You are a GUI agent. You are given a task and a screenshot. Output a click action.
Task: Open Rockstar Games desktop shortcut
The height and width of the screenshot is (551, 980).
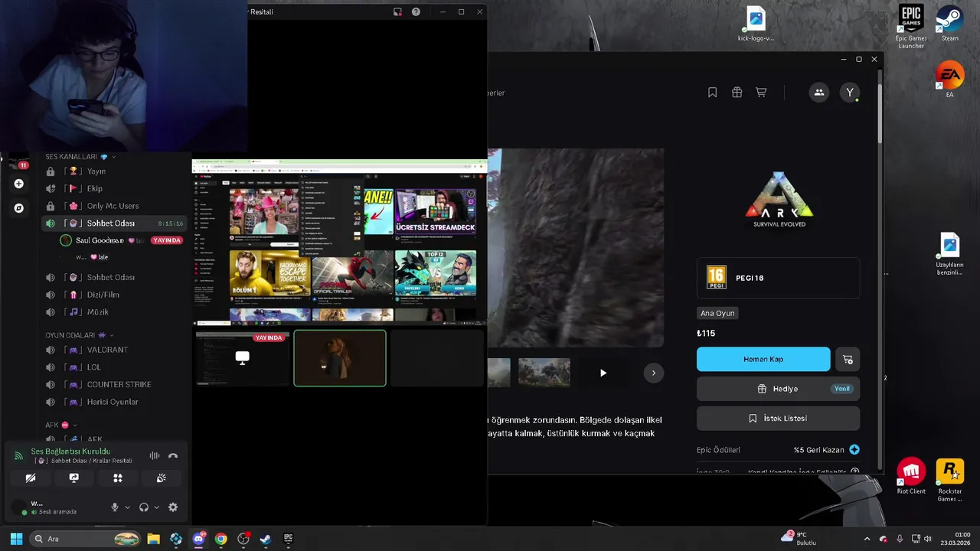950,480
